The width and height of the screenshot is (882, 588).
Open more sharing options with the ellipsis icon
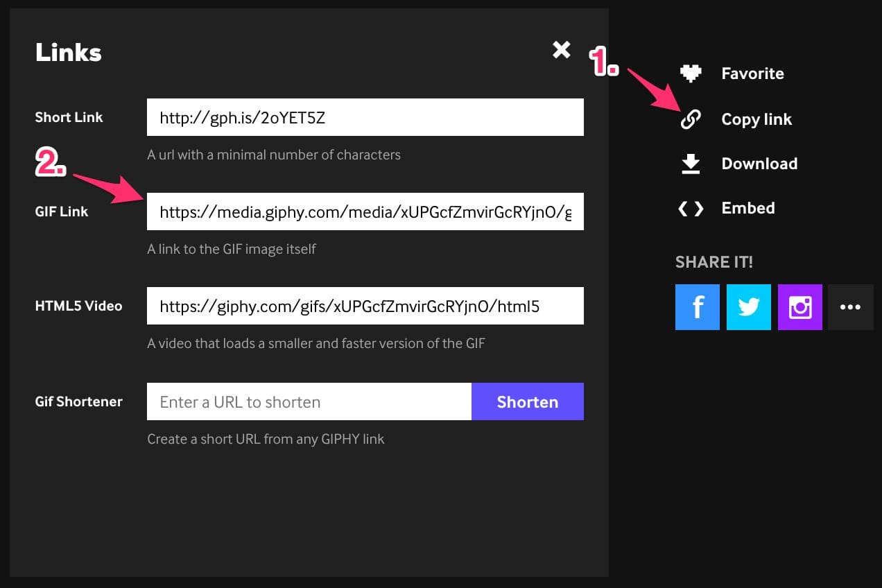pyautogui.click(x=851, y=306)
